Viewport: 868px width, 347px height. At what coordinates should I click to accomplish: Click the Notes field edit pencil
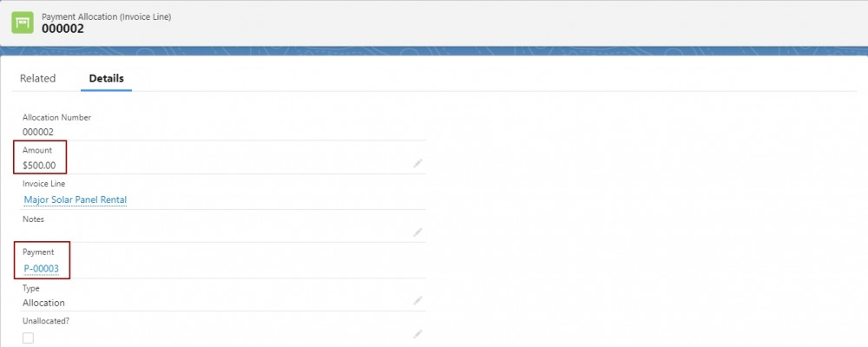(x=418, y=232)
